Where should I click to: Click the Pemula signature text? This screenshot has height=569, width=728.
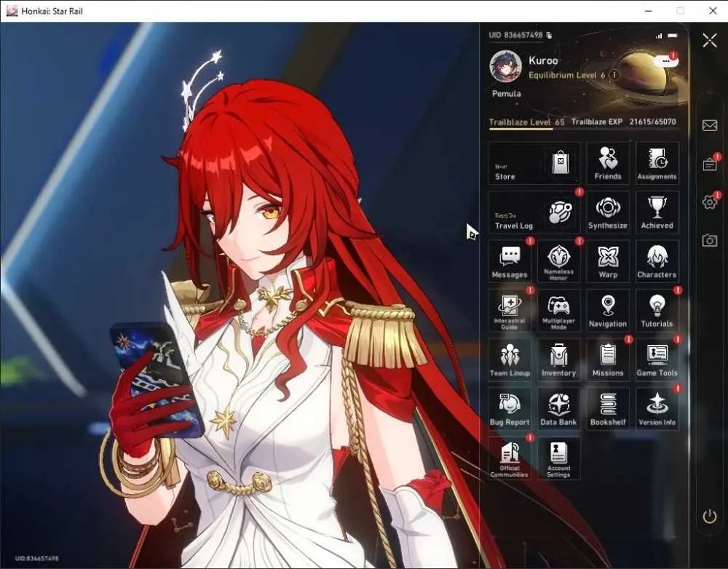coord(506,94)
